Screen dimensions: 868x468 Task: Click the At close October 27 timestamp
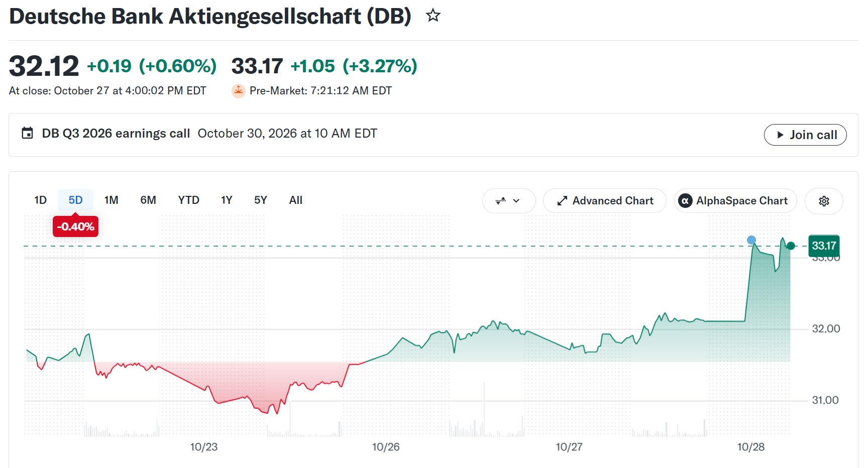107,90
